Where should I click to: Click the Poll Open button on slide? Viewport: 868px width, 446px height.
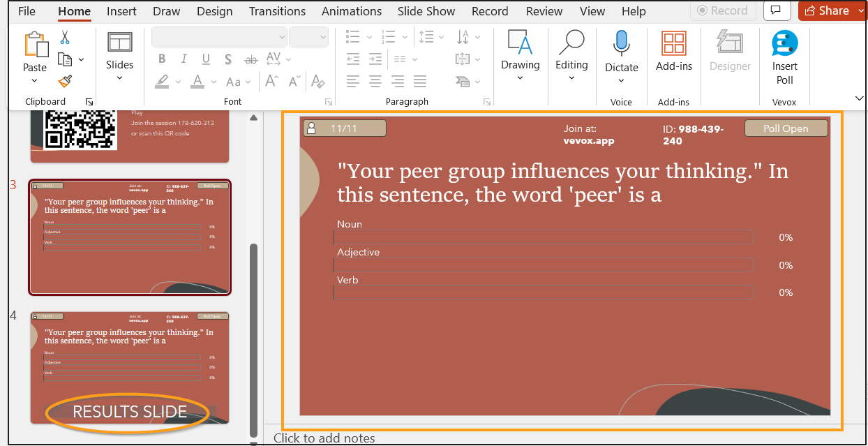[x=786, y=128]
